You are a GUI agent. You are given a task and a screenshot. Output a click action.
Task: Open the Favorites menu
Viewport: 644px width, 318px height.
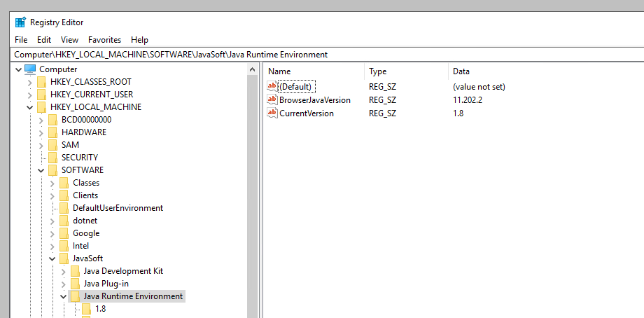click(104, 40)
